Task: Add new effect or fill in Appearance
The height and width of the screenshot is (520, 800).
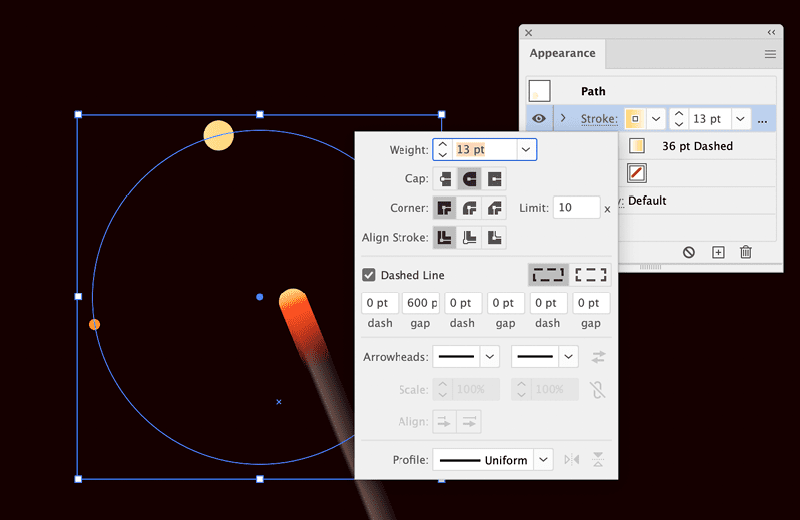Action: pyautogui.click(x=718, y=252)
